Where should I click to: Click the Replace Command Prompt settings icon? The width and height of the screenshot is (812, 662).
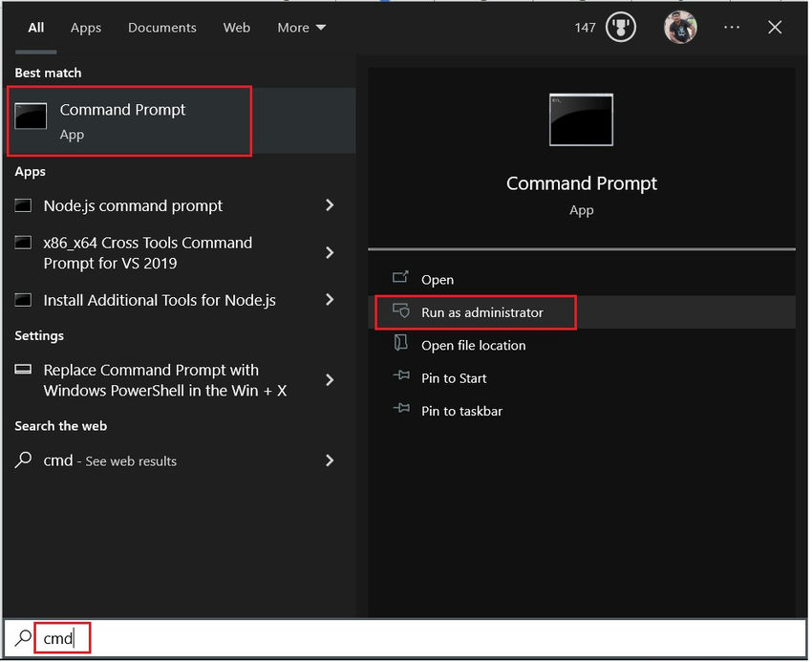(x=23, y=371)
